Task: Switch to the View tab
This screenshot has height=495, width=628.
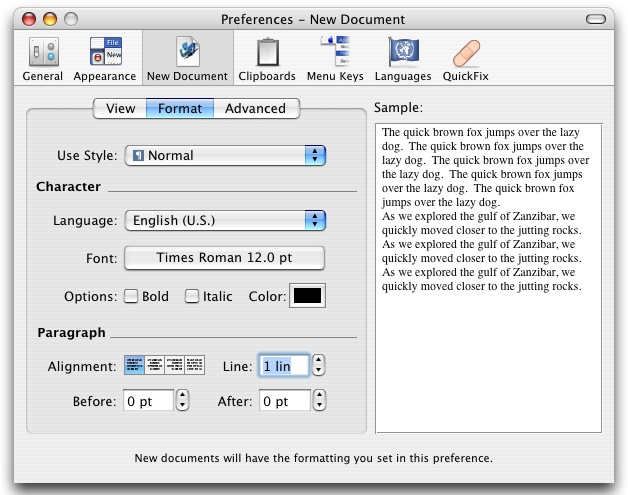Action: coord(120,109)
